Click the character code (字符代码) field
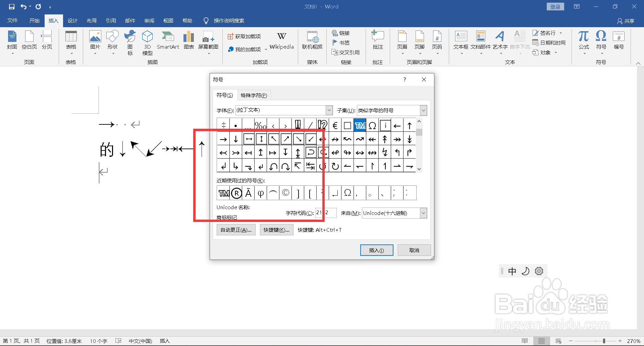 point(326,213)
